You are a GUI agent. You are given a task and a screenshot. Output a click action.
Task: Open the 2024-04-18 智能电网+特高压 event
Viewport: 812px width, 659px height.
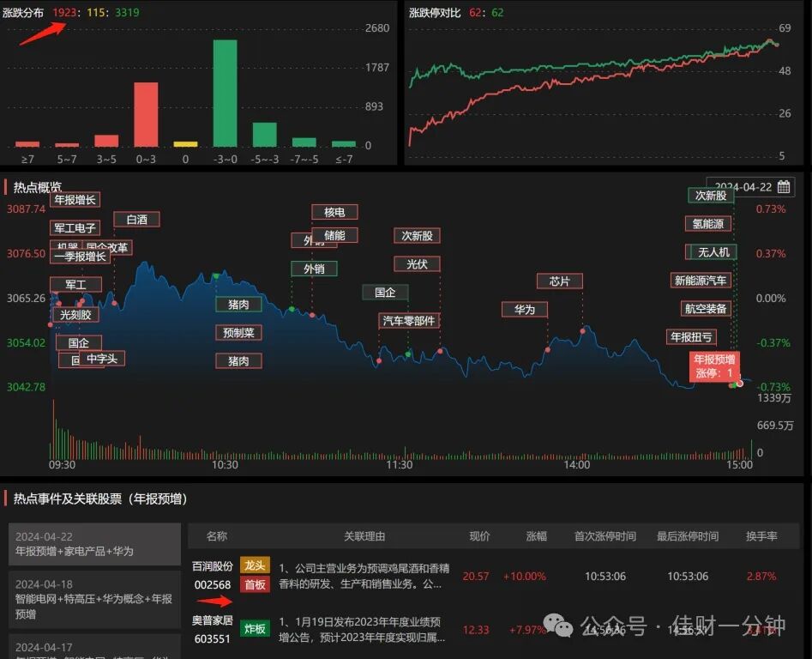tap(95, 600)
